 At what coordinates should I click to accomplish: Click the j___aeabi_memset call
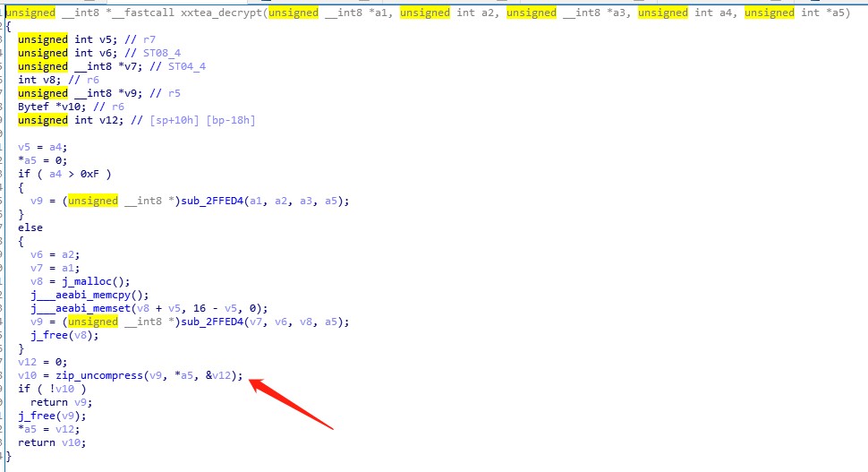tap(149, 309)
